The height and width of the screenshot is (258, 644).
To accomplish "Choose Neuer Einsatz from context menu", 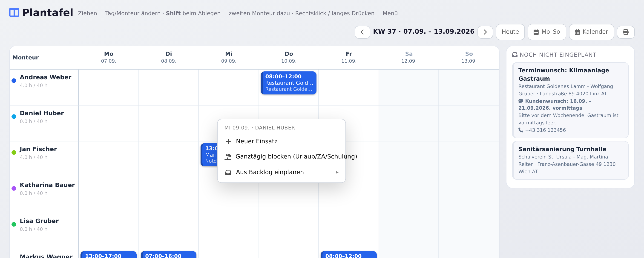I will [282, 141].
